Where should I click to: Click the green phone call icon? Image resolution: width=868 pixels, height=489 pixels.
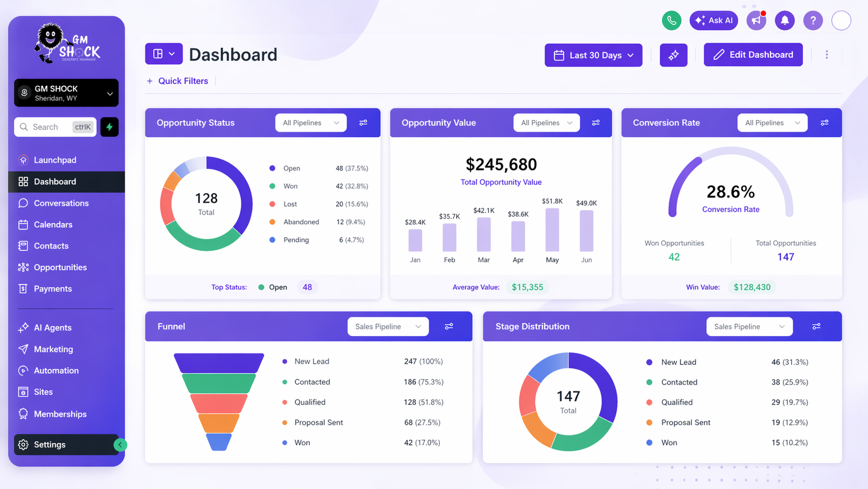[x=671, y=20]
